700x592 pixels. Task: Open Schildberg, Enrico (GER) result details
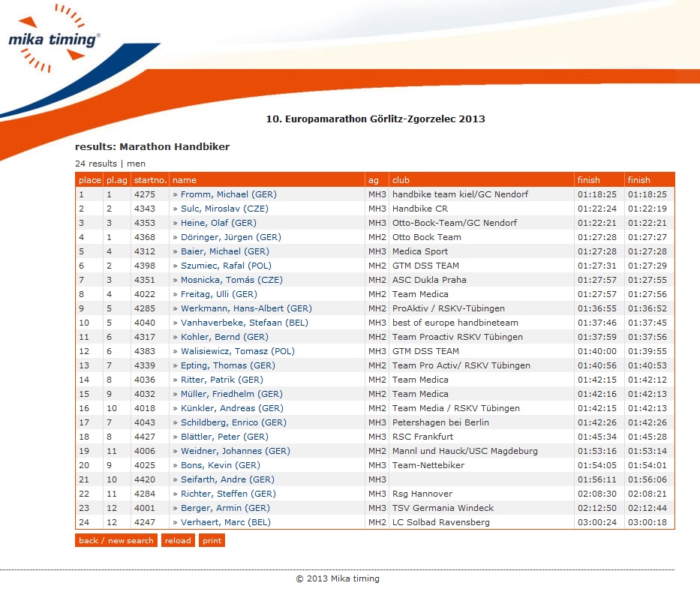pos(233,422)
